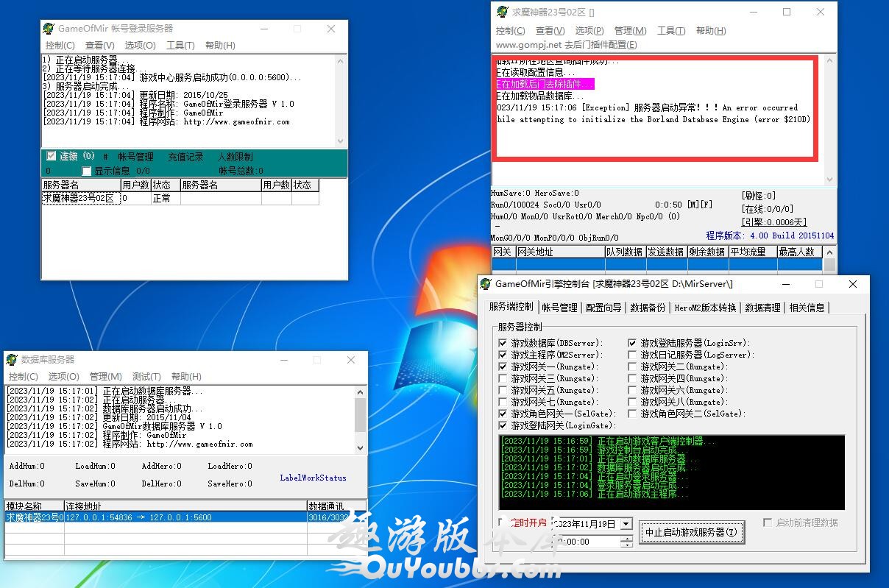Click the 求魔神器23号02区 M2 window title icon
Viewport: 889px width, 588px height.
pyautogui.click(x=503, y=12)
